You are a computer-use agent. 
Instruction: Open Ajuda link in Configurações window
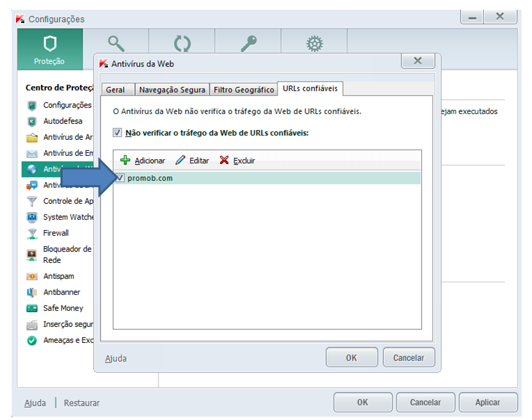35,403
